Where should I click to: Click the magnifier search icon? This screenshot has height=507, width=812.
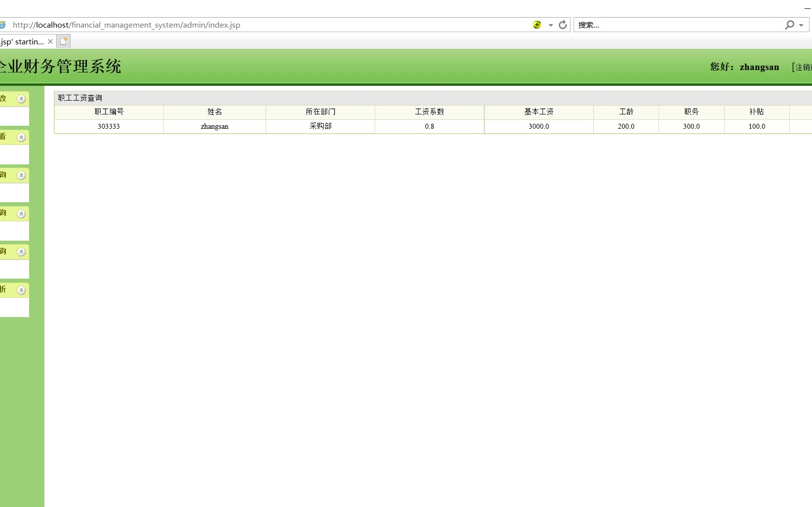tap(790, 25)
